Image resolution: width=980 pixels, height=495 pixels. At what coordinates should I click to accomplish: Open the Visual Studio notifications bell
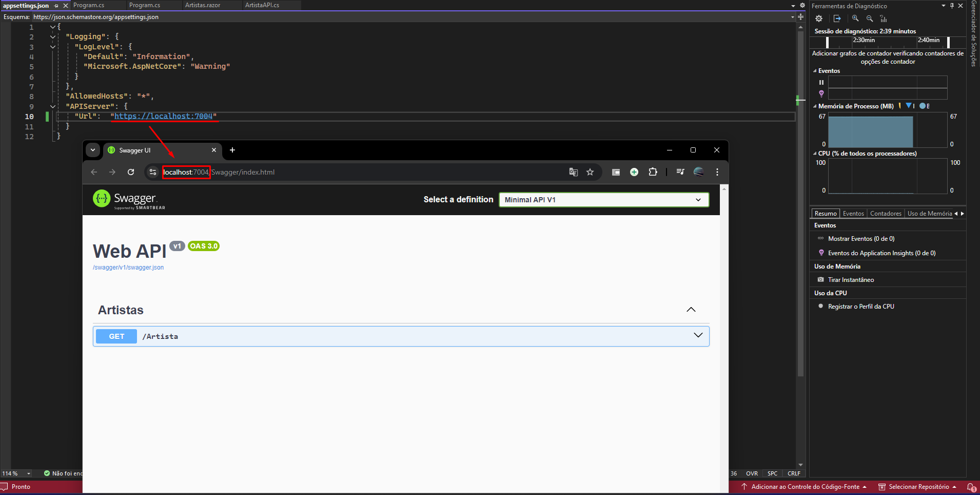point(971,487)
